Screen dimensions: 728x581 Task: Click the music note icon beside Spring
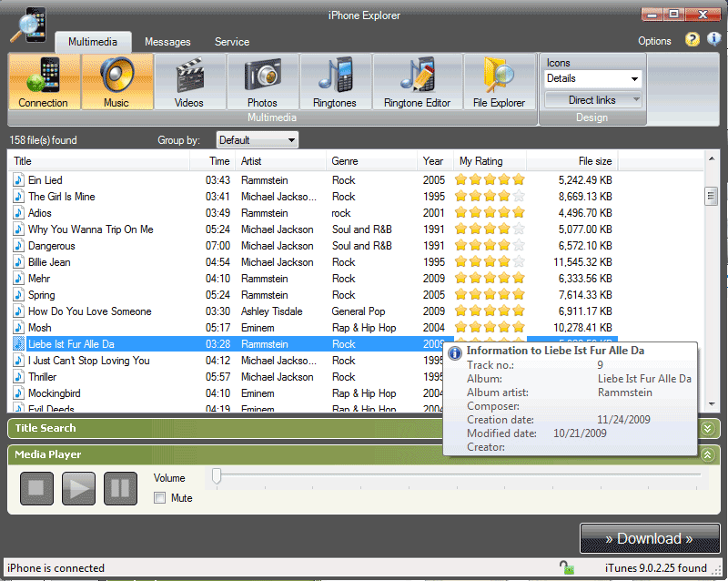pos(18,295)
